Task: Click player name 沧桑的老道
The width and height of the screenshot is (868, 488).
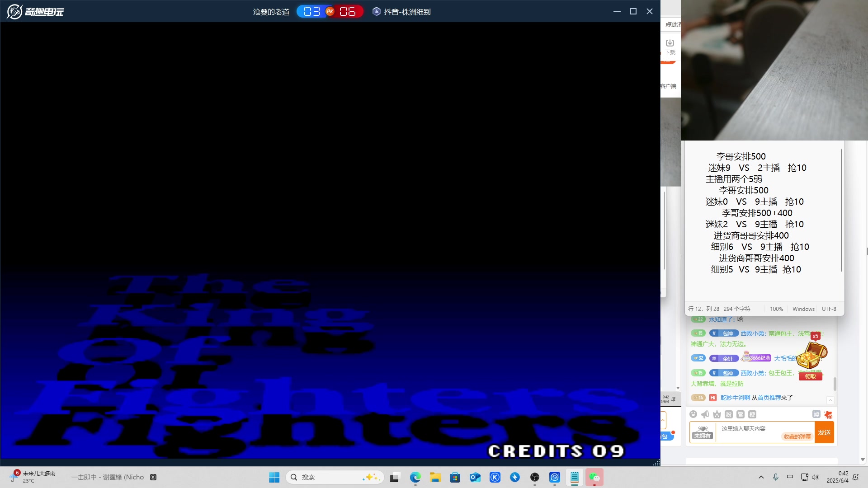Action: click(271, 12)
